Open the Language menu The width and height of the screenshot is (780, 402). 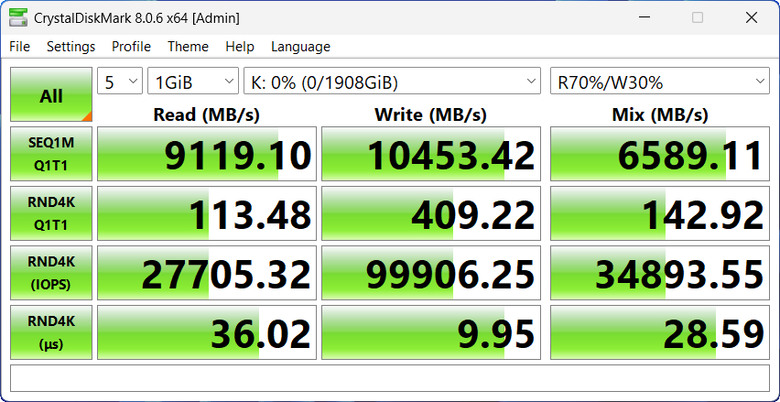300,47
